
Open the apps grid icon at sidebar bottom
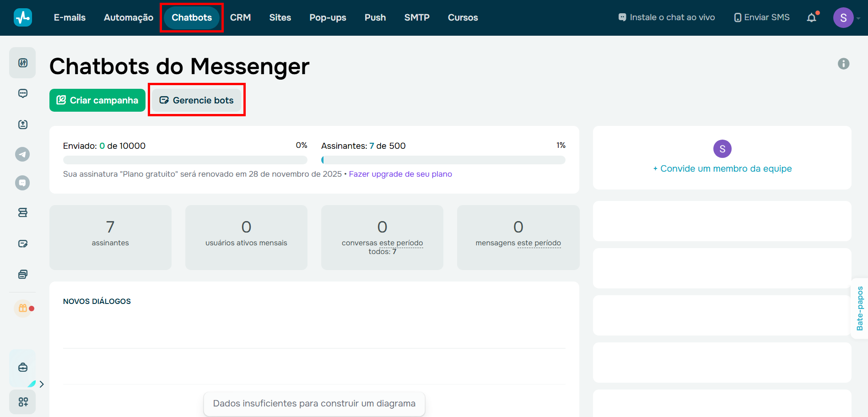coord(22,402)
